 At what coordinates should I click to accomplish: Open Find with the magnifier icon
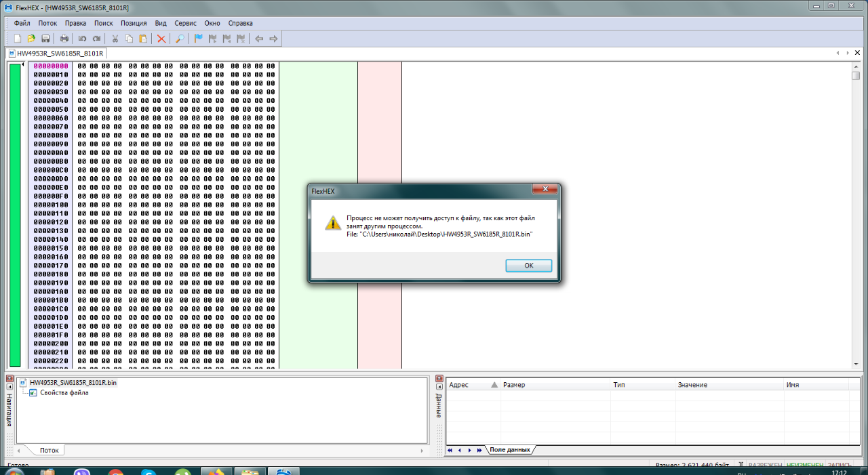pos(180,39)
